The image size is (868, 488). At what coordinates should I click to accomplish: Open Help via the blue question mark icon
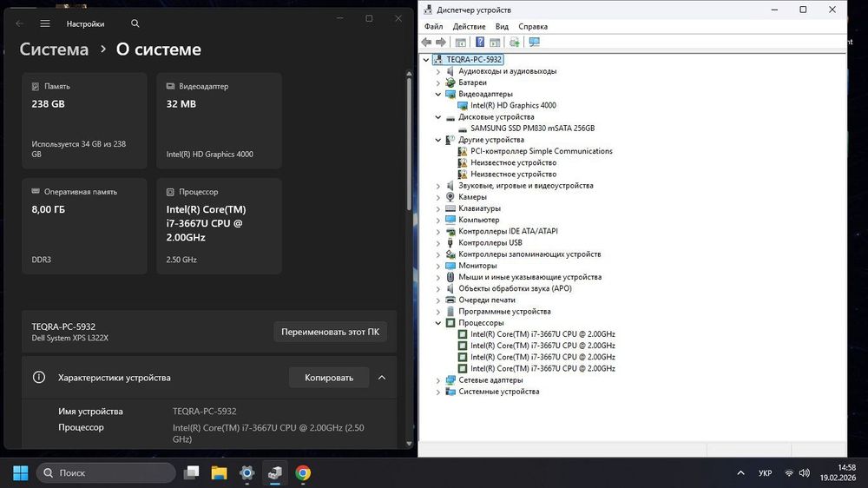point(480,42)
